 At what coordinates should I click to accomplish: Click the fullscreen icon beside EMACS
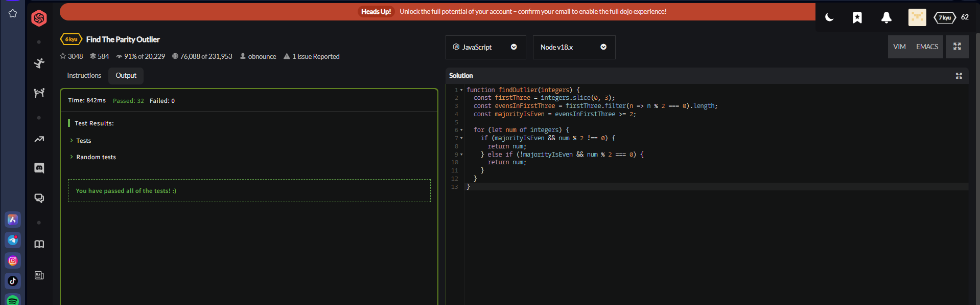(x=957, y=47)
